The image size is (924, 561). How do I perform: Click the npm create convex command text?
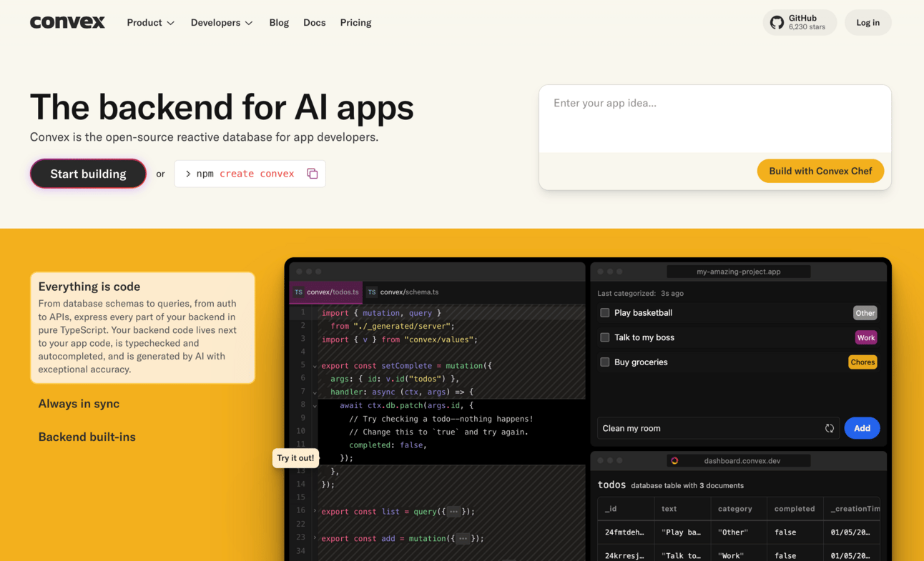click(245, 174)
